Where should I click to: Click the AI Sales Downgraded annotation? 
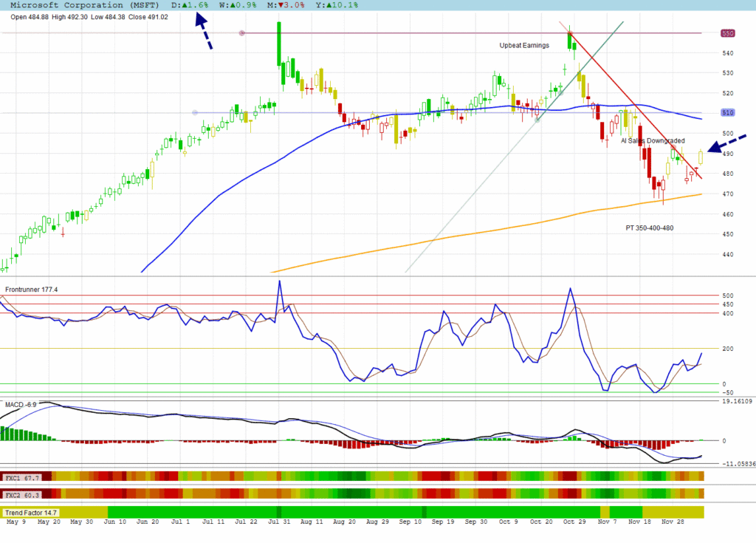click(x=652, y=140)
